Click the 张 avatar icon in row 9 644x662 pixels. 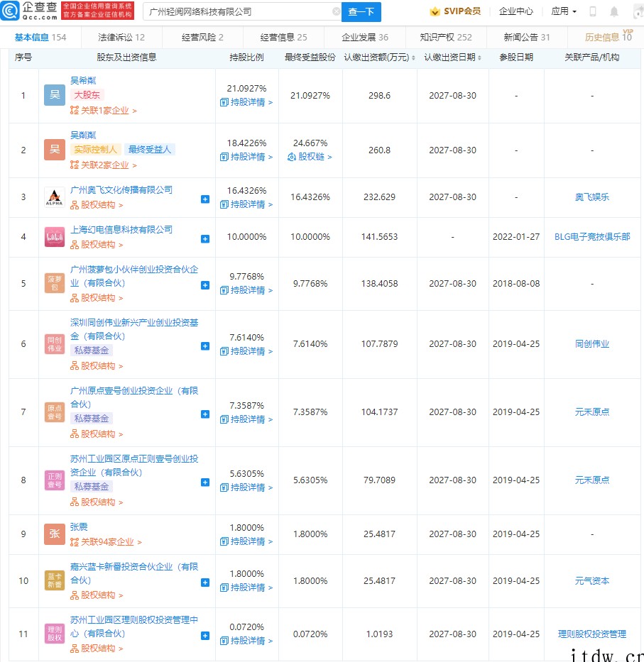click(55, 534)
